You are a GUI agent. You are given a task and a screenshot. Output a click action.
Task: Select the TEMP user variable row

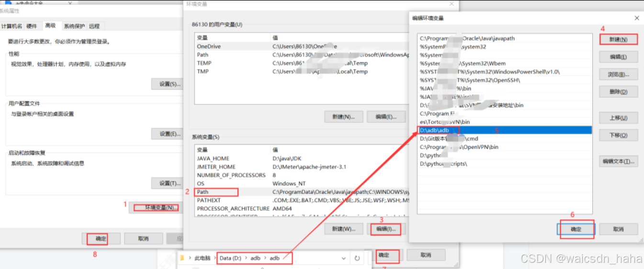tap(303, 63)
